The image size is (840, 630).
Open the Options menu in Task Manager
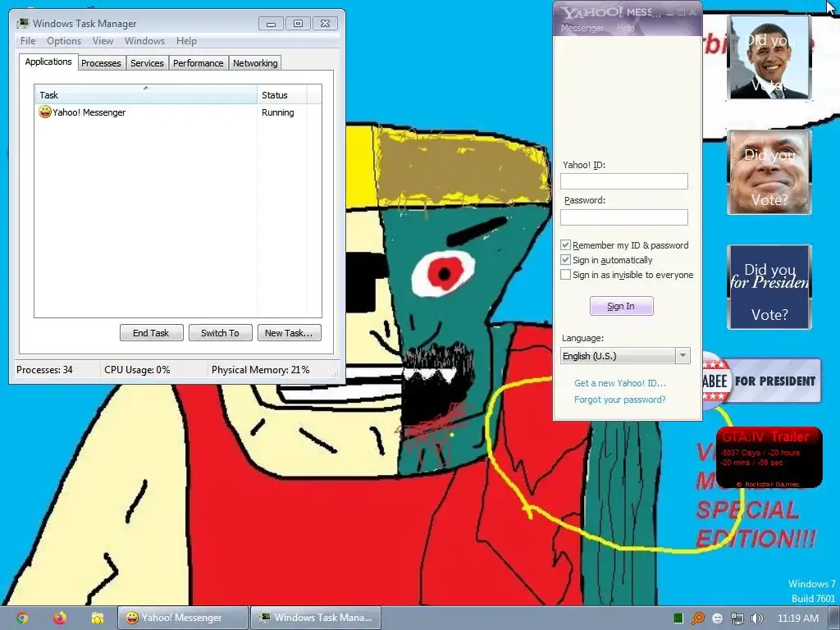coord(64,41)
